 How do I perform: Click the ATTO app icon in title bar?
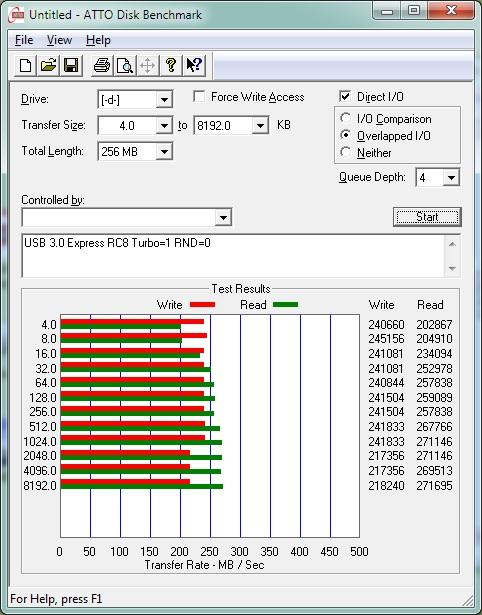click(x=17, y=15)
